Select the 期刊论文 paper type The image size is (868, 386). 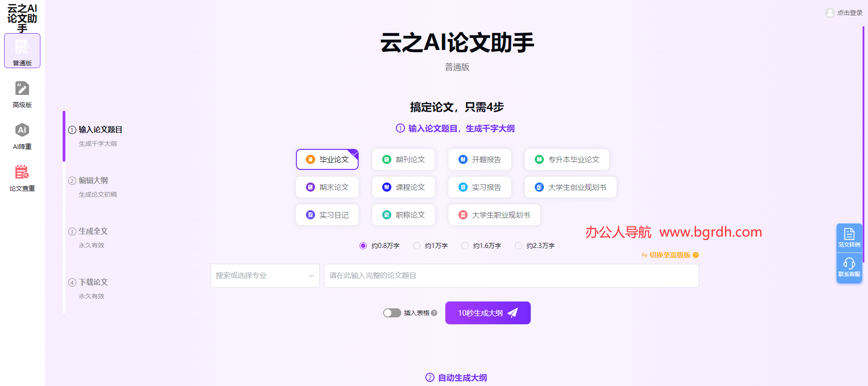[404, 159]
